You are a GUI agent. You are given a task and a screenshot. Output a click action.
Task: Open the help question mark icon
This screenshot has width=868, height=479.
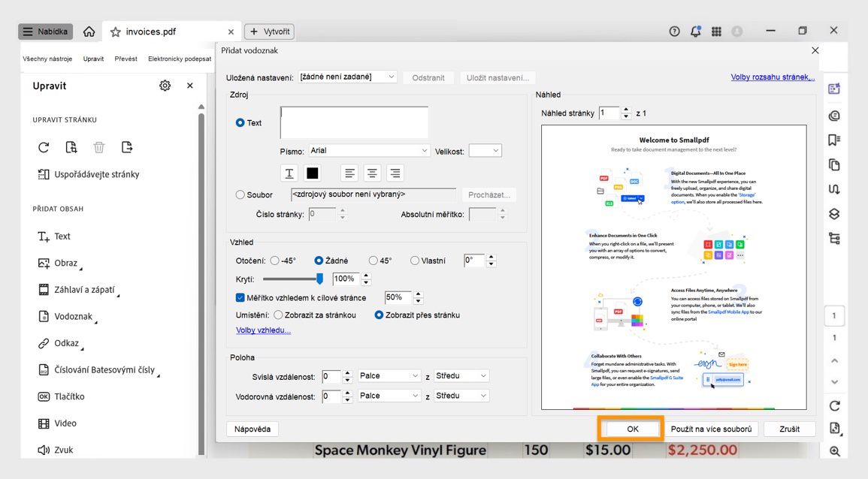[x=674, y=32]
